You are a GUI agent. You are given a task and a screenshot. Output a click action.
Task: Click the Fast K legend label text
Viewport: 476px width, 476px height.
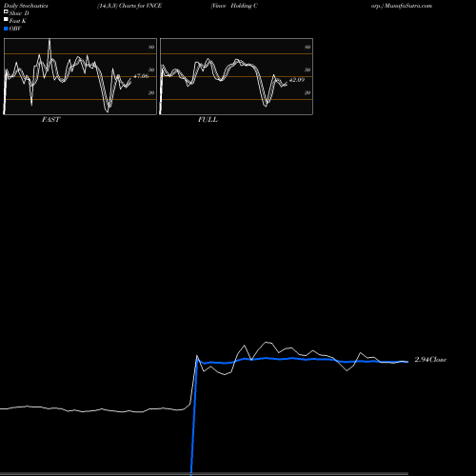pyautogui.click(x=18, y=21)
